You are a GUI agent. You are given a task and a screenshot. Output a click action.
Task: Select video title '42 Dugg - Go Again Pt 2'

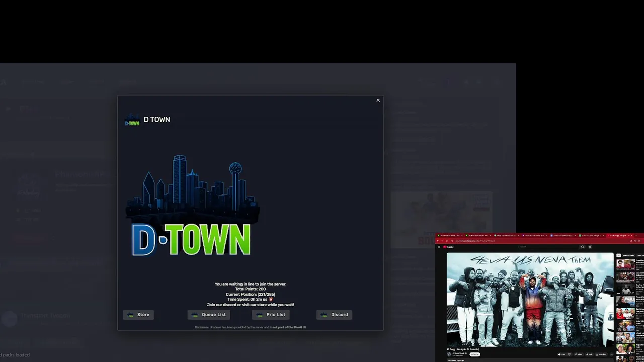[463, 349]
